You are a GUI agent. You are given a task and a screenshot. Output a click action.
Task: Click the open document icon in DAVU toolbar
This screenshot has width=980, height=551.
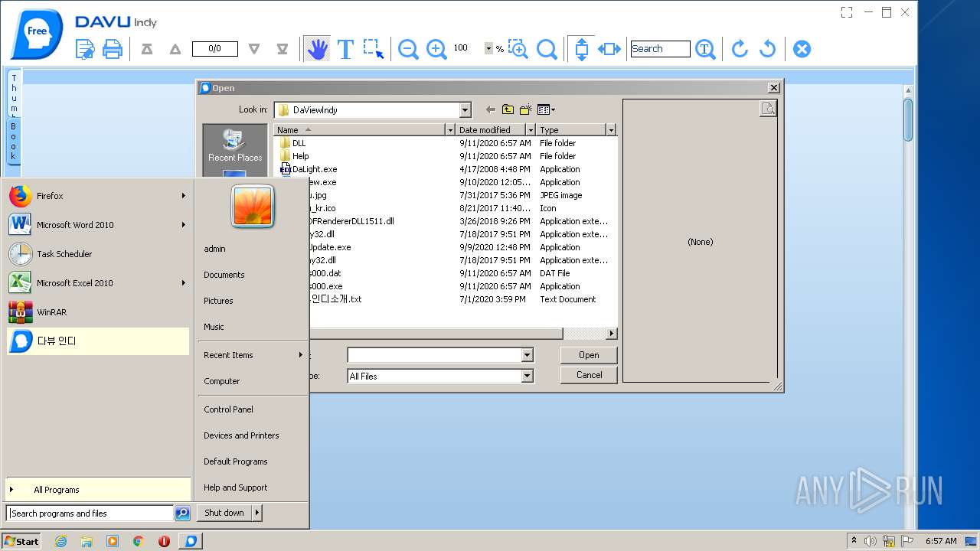85,49
